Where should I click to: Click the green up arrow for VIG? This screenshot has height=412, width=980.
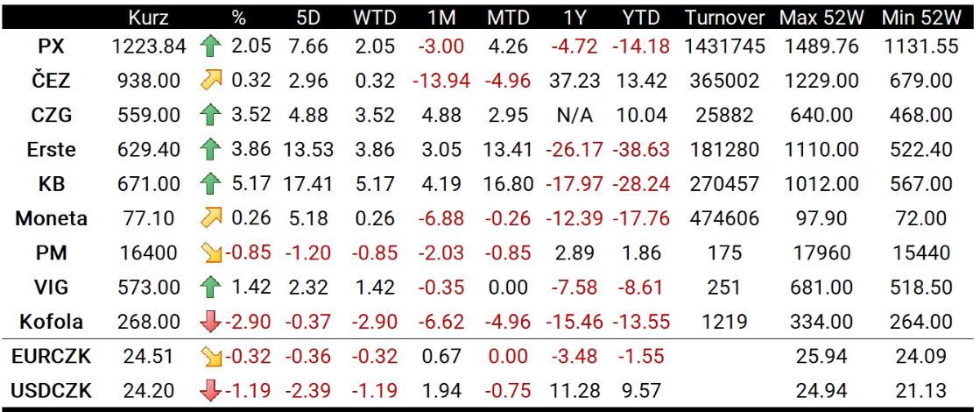point(211,288)
